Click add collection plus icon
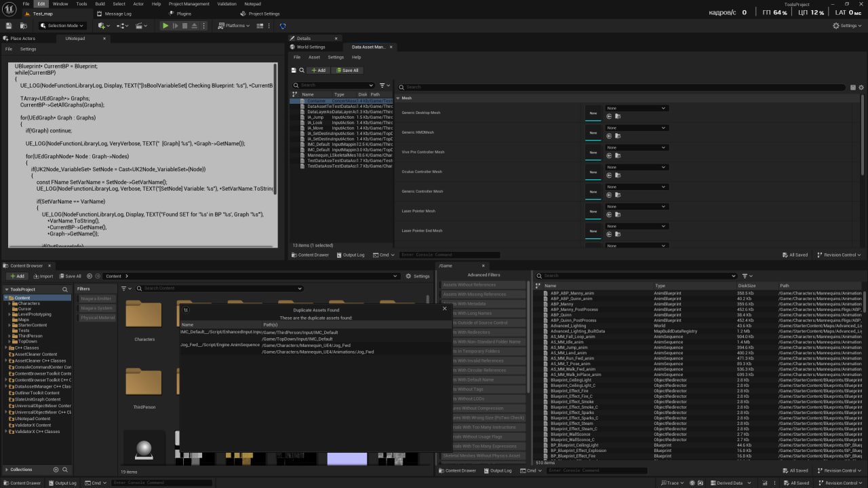This screenshot has width=868, height=488. [x=56, y=470]
